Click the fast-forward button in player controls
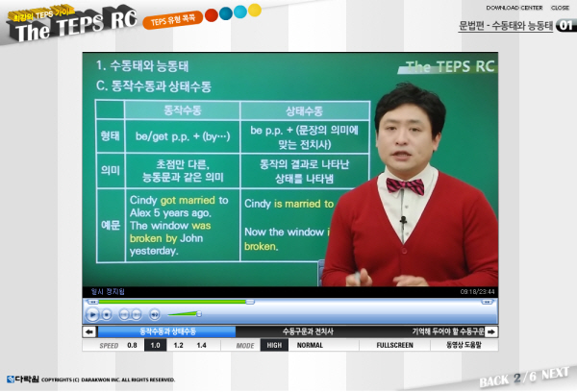 coord(136,313)
